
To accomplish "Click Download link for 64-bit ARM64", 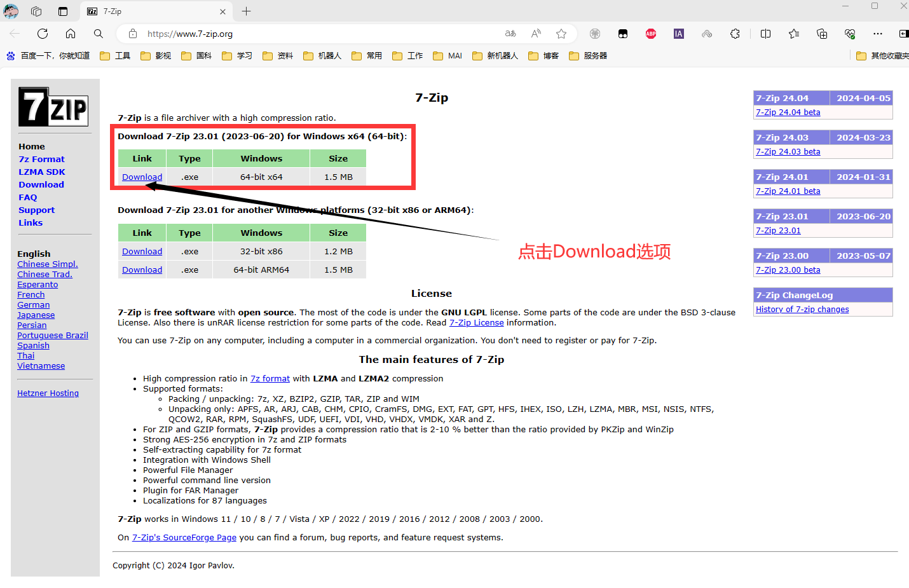I will pyautogui.click(x=142, y=270).
